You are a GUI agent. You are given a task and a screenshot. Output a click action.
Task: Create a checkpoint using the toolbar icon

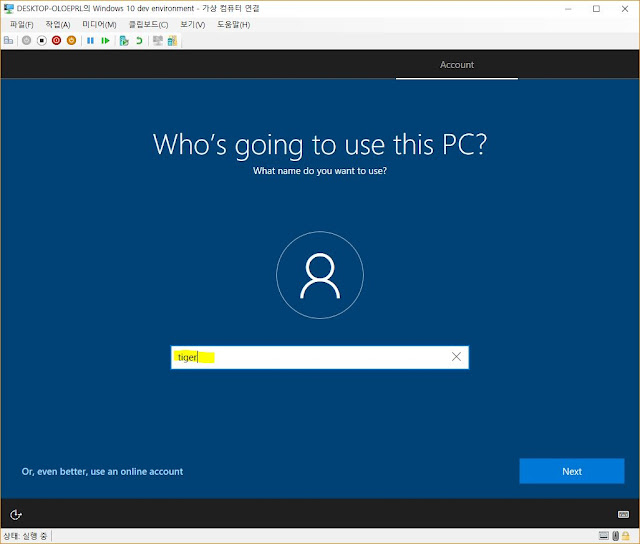(124, 40)
